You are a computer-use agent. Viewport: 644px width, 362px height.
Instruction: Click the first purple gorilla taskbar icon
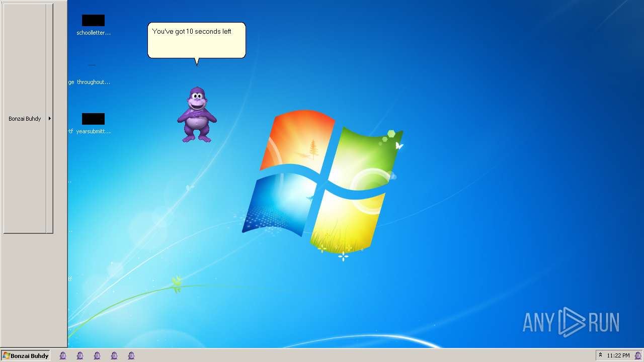point(63,355)
